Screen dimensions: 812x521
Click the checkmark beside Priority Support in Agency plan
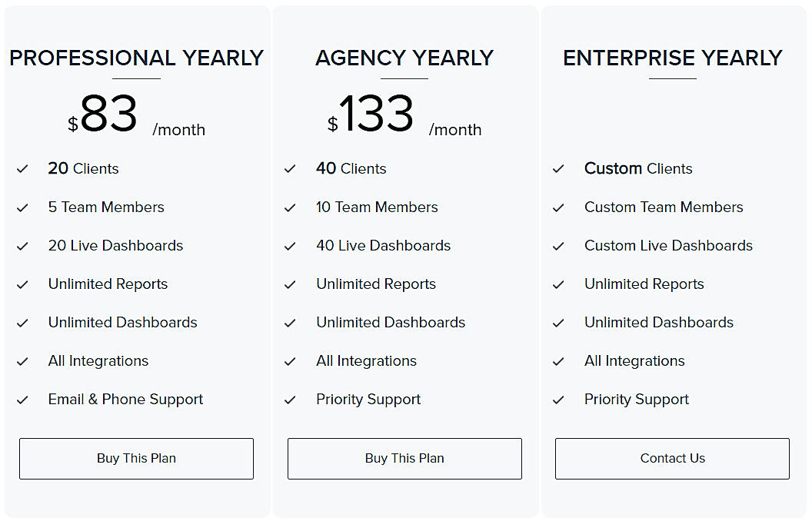click(291, 399)
